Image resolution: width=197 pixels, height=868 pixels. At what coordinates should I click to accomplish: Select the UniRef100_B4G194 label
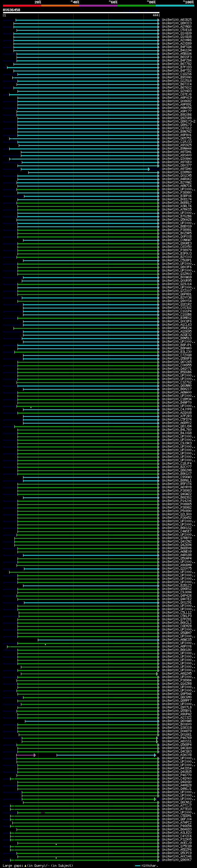176,50
